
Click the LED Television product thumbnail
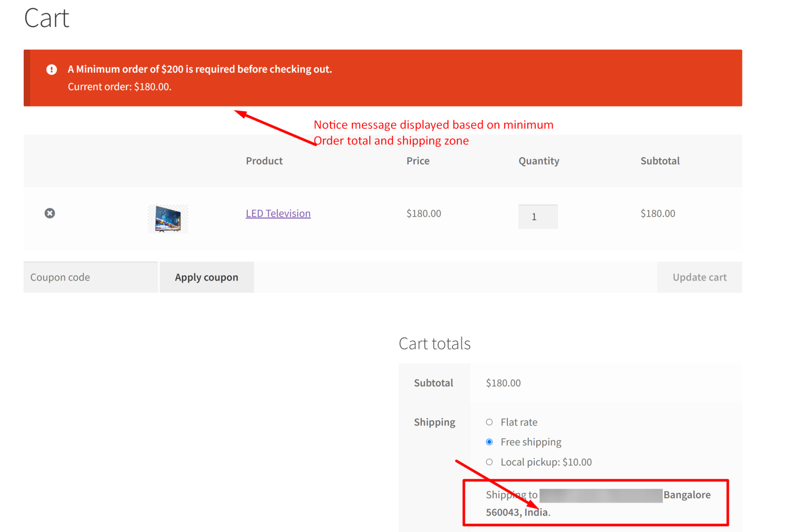[x=168, y=218]
